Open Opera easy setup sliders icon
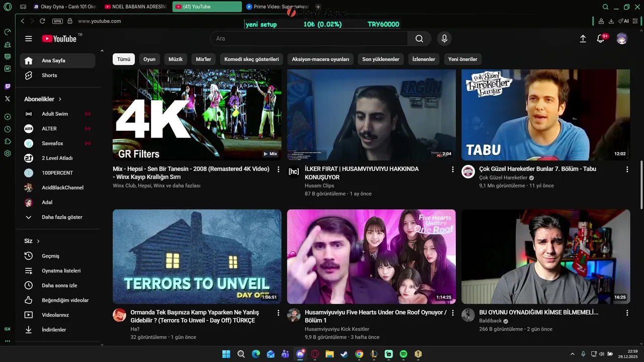 click(x=635, y=21)
